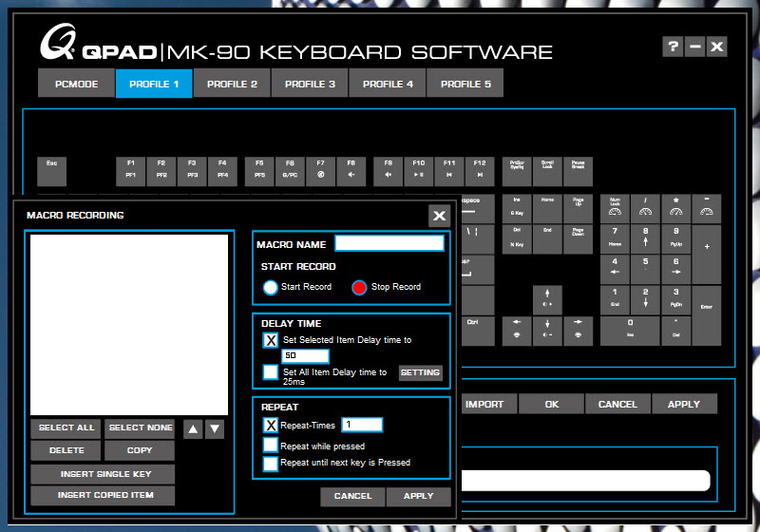
Task: Click the F11 previous track key
Action: tap(449, 172)
